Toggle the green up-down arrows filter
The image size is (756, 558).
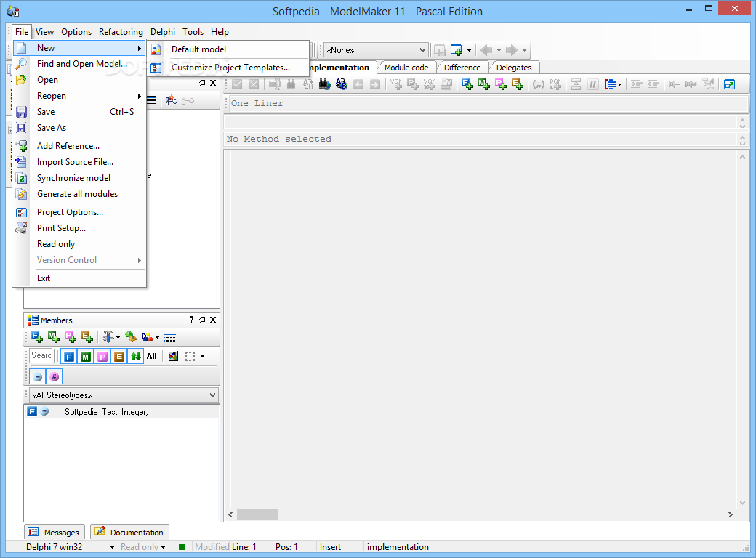[x=136, y=357]
